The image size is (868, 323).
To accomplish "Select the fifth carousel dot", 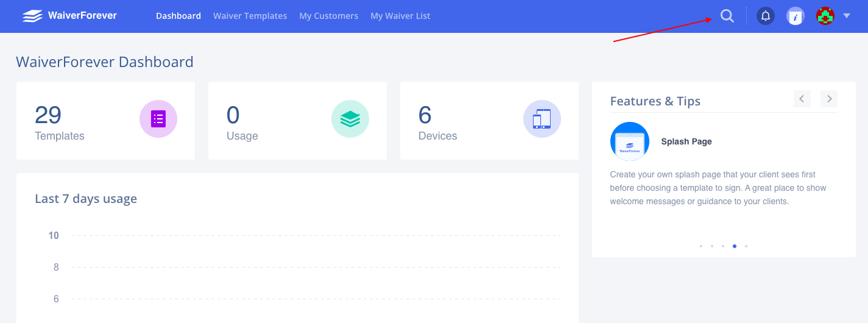I will pyautogui.click(x=746, y=246).
